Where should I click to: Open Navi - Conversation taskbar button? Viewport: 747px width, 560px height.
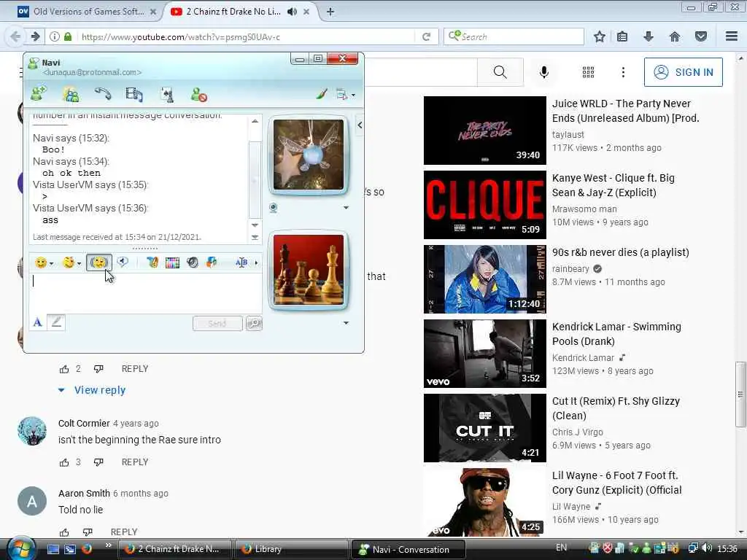pos(408,550)
